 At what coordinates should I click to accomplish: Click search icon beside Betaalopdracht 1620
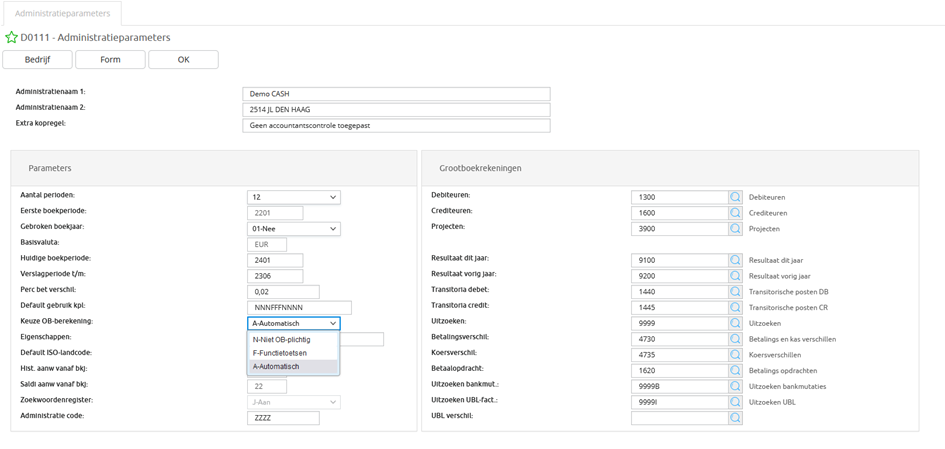pos(736,370)
